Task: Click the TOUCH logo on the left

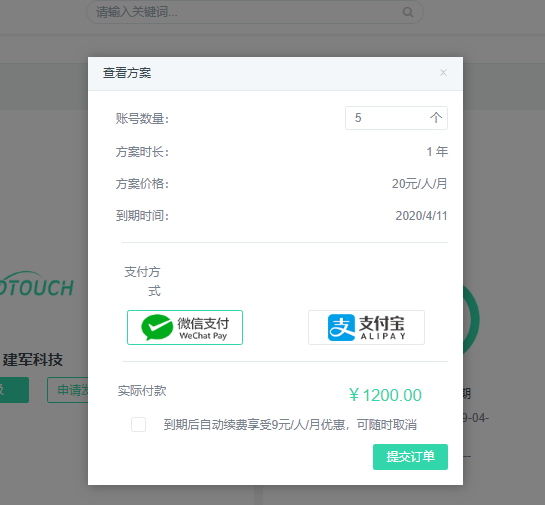Action: (37, 286)
